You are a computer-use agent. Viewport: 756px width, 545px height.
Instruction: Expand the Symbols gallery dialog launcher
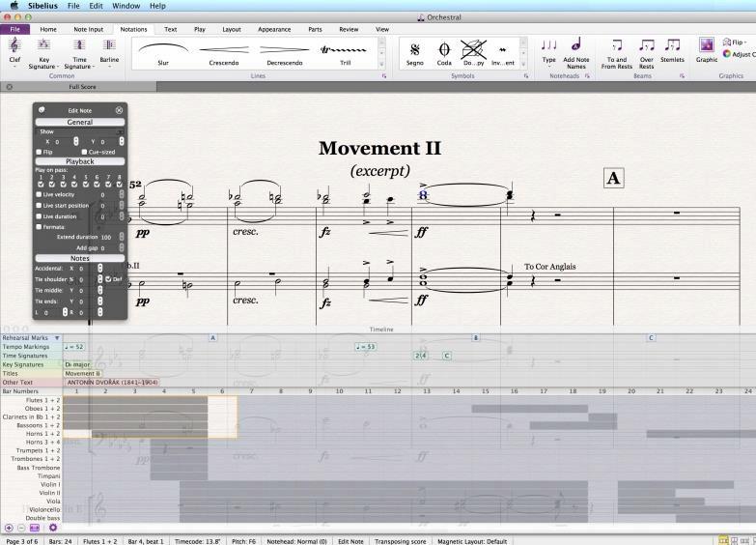(x=526, y=76)
